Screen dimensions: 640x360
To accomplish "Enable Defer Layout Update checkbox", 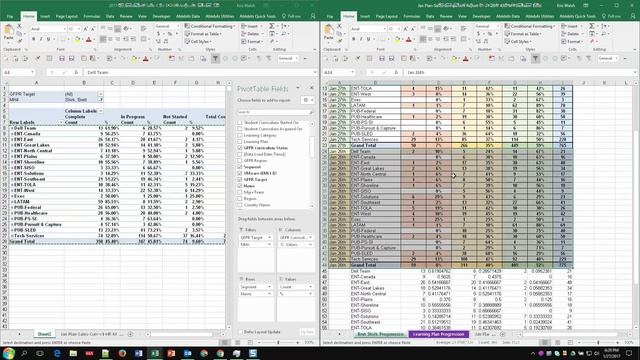I will (x=240, y=332).
